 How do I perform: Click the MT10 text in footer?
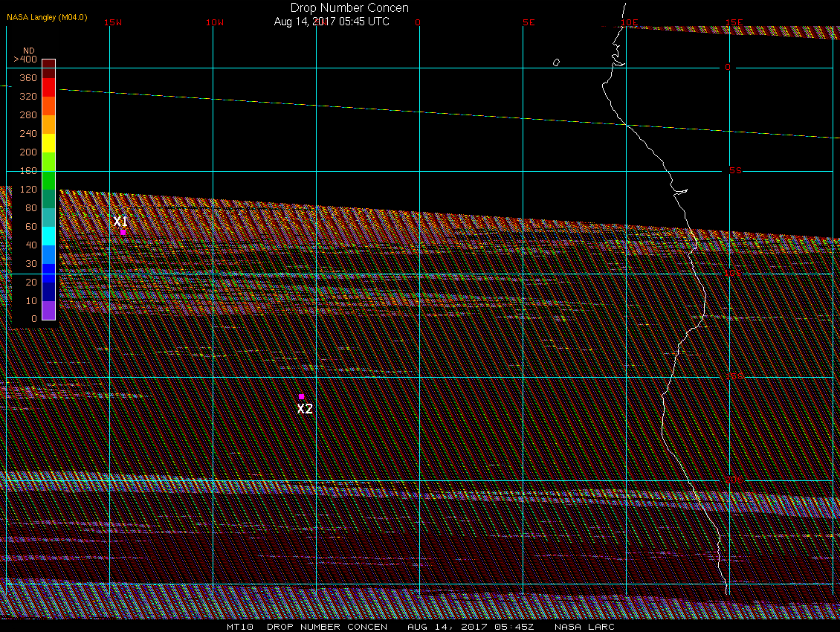coord(240,627)
